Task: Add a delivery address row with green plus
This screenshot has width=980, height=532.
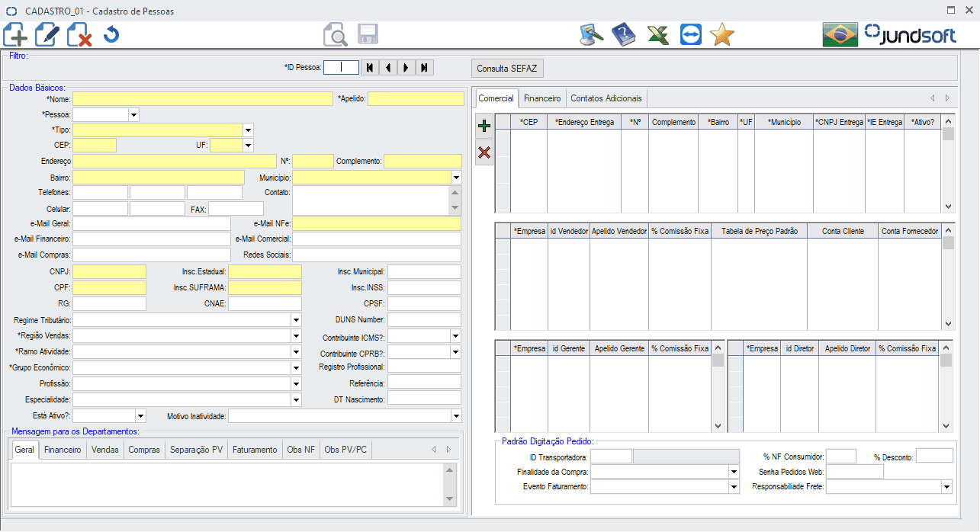Action: coord(484,126)
